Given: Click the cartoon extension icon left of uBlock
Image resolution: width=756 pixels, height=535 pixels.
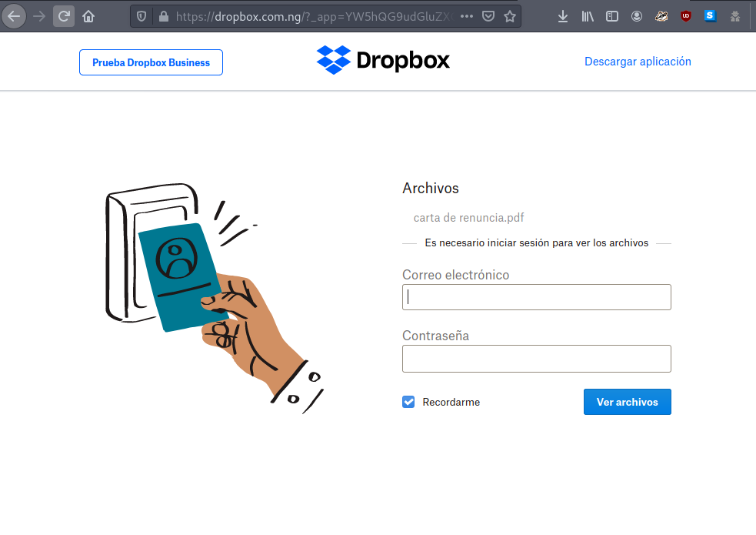Looking at the screenshot, I should [x=661, y=16].
